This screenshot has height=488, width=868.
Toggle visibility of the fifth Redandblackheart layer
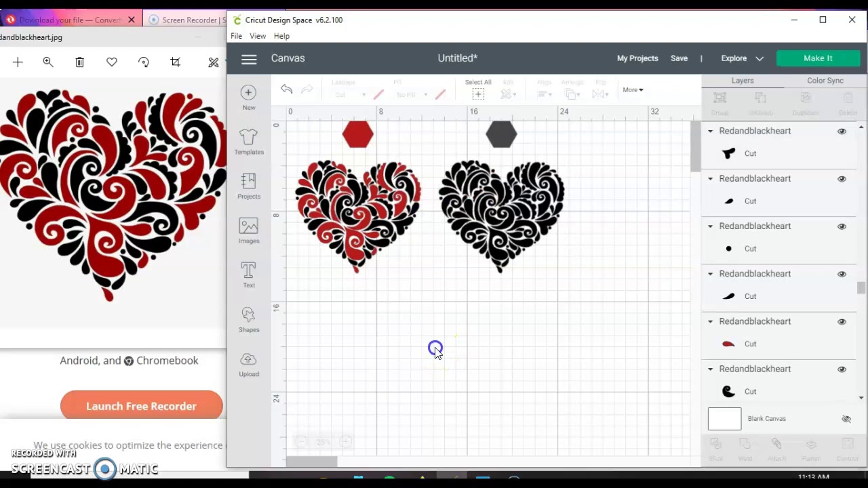click(842, 322)
